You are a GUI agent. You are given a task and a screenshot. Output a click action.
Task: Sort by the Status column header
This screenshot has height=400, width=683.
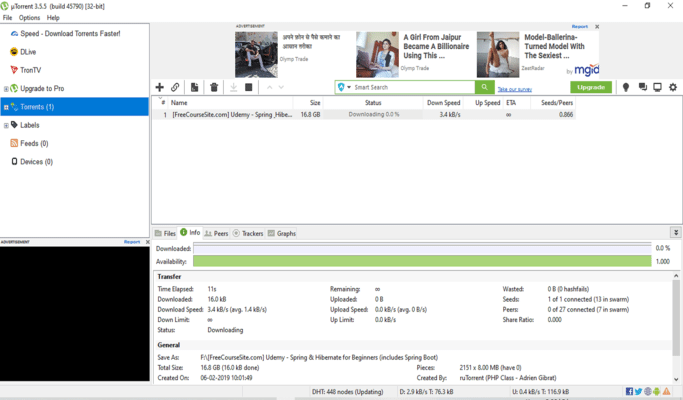coord(373,103)
